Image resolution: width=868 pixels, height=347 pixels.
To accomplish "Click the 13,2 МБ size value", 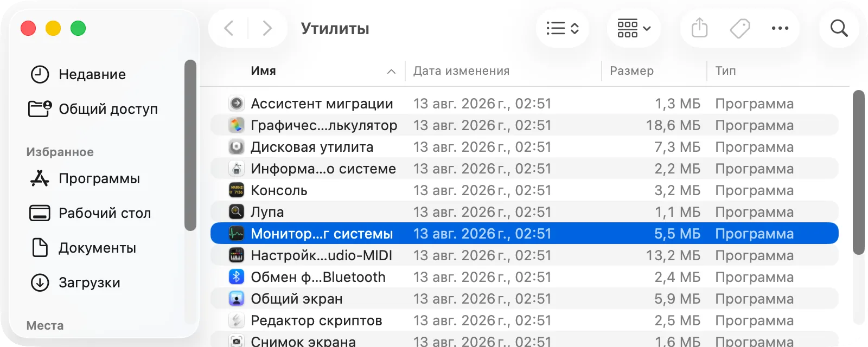I will [673, 255].
